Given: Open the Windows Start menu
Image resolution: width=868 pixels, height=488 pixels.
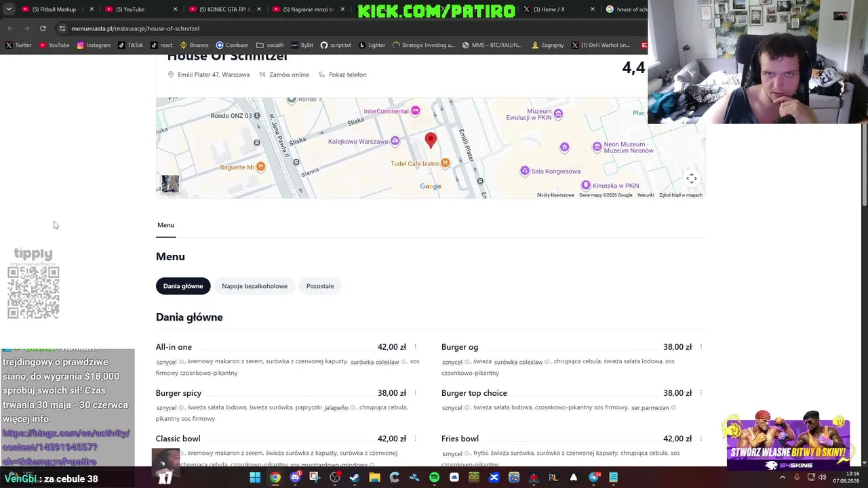Looking at the screenshot, I should tap(255, 477).
